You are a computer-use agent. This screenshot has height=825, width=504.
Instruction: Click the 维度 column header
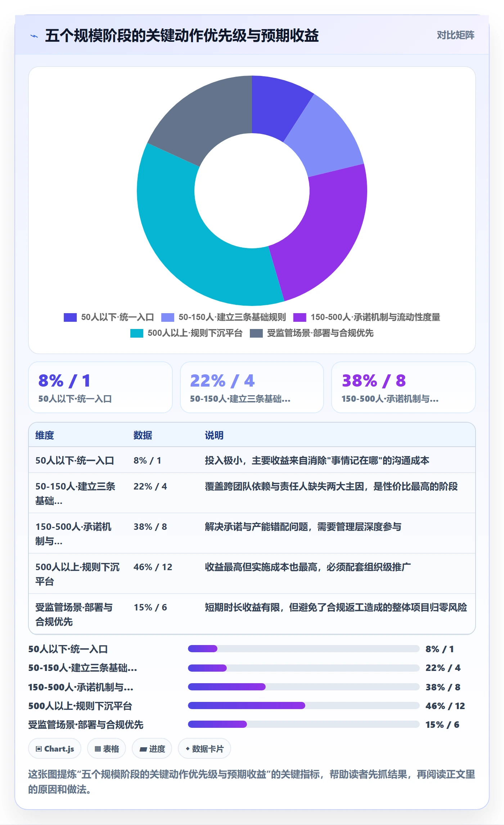point(45,435)
